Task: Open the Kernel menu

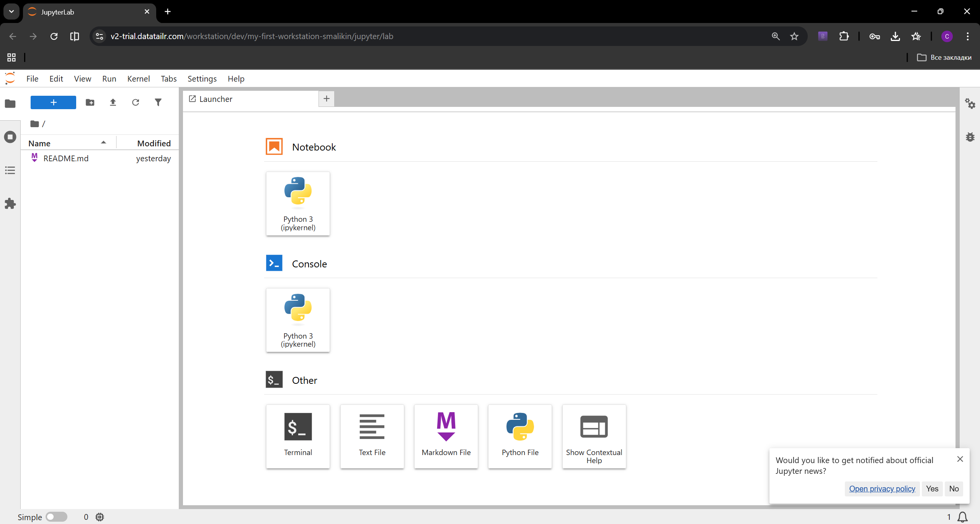Action: click(139, 79)
